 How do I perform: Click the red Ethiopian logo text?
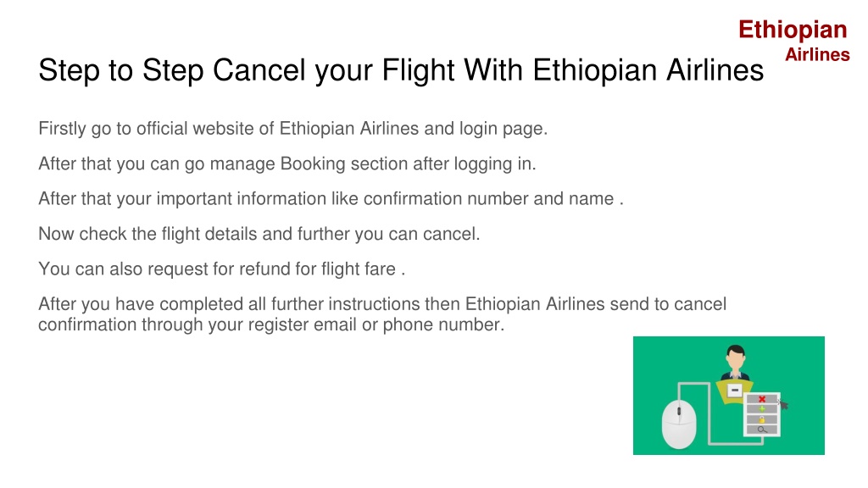tap(793, 30)
